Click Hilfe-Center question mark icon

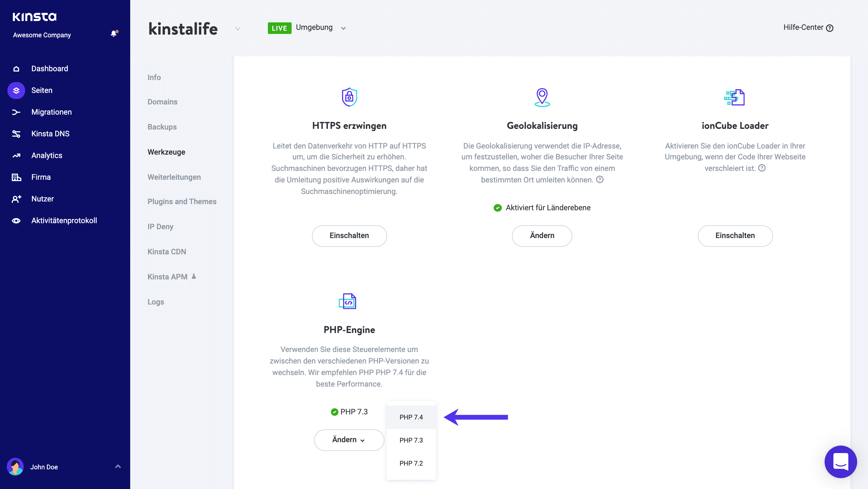(x=830, y=28)
